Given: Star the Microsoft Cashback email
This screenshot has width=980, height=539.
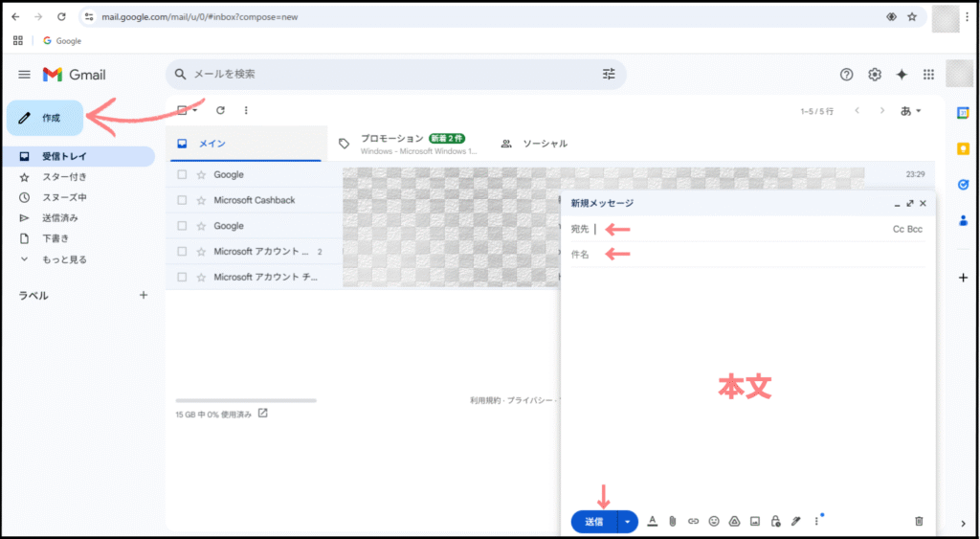Looking at the screenshot, I should point(201,200).
